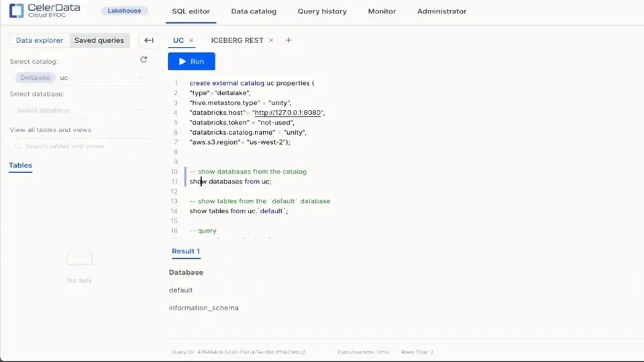Open the Select database dropdown

click(80, 110)
